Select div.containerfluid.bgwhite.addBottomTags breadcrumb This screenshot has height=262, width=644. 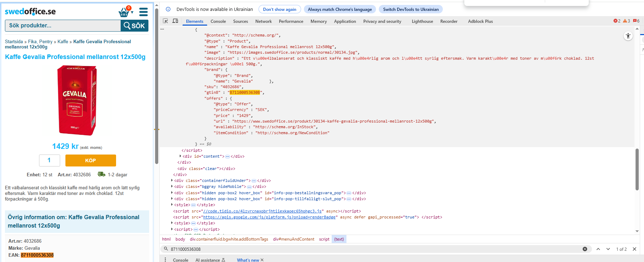coord(229,239)
